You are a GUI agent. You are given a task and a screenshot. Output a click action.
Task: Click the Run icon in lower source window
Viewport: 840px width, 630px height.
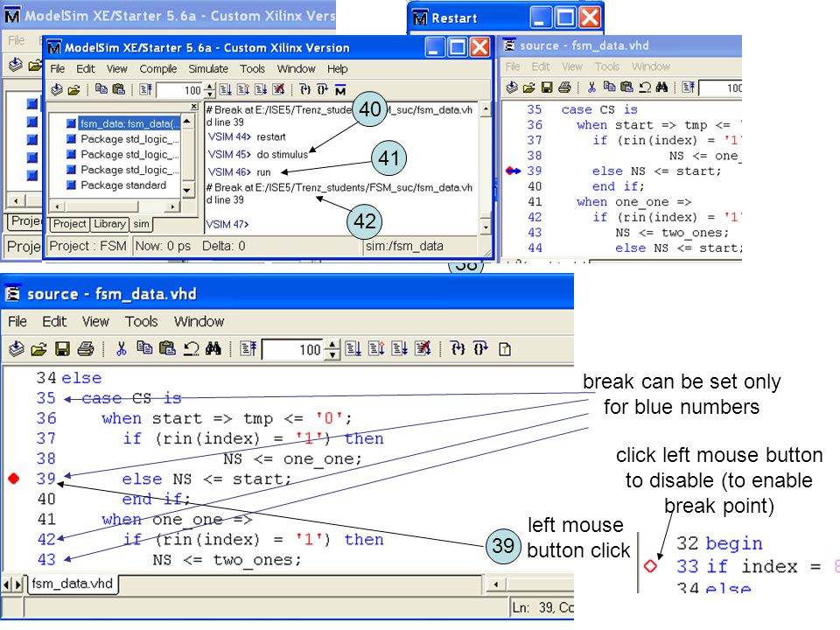point(353,349)
